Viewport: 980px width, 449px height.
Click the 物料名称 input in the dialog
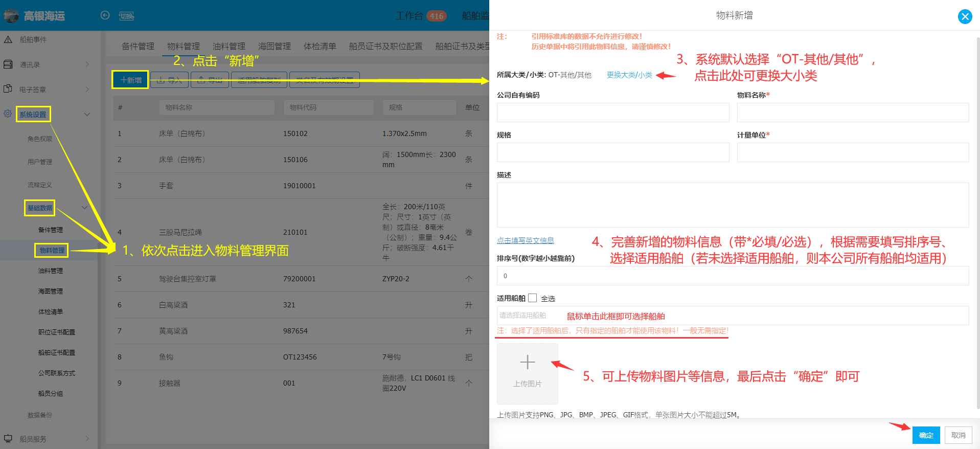pos(853,113)
